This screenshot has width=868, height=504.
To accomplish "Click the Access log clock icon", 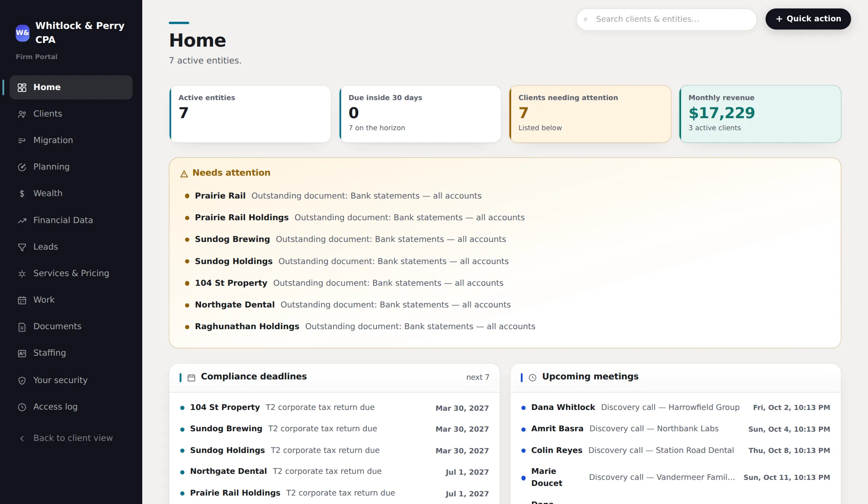I will 22,407.
